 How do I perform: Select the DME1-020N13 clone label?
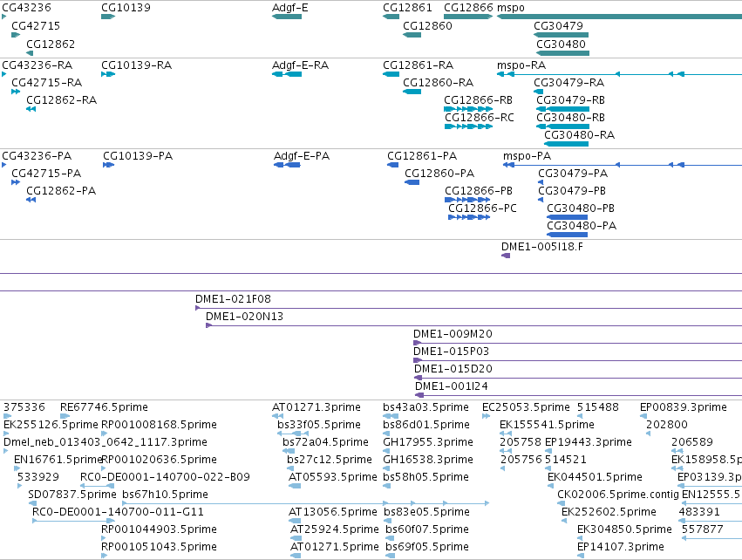[x=245, y=317]
